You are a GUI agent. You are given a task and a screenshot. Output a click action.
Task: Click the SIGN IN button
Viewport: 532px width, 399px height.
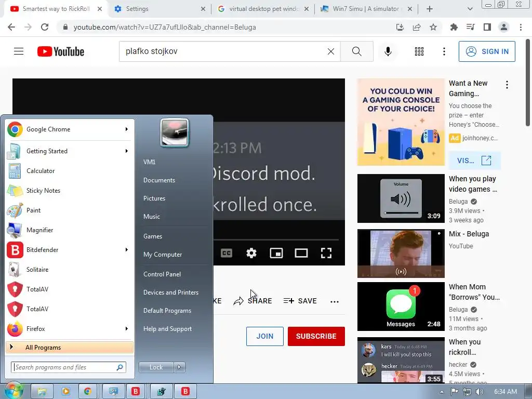[486, 51]
